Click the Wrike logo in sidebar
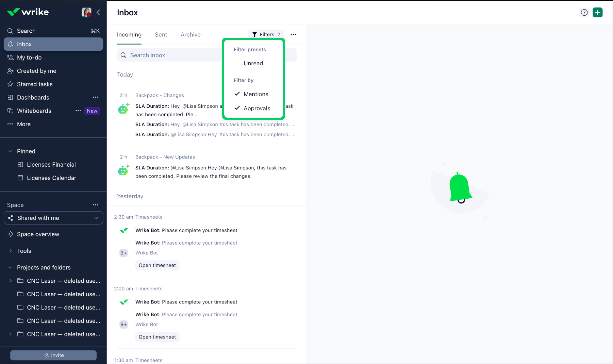The image size is (613, 364). click(28, 12)
